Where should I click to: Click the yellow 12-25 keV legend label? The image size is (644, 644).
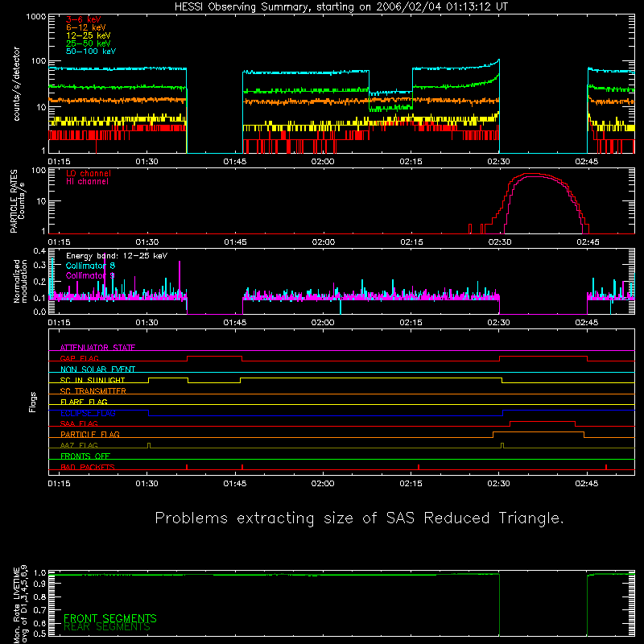pyautogui.click(x=89, y=35)
